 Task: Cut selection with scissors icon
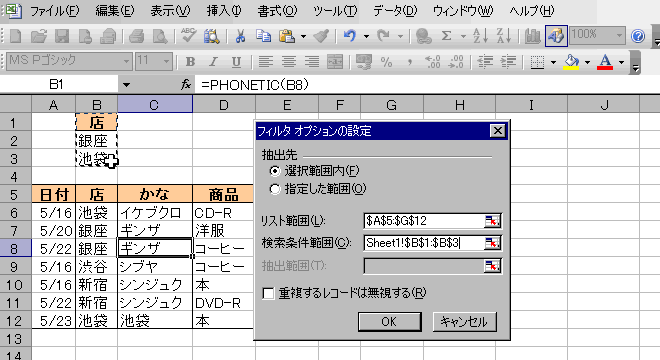coord(240,37)
